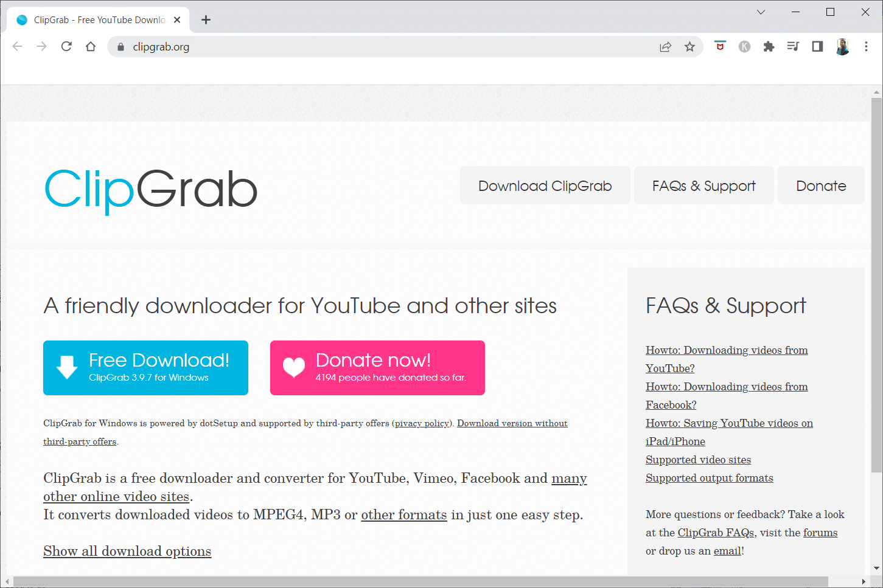Open the Extensions puzzle menu
Screen dimensions: 883x588
(x=769, y=47)
